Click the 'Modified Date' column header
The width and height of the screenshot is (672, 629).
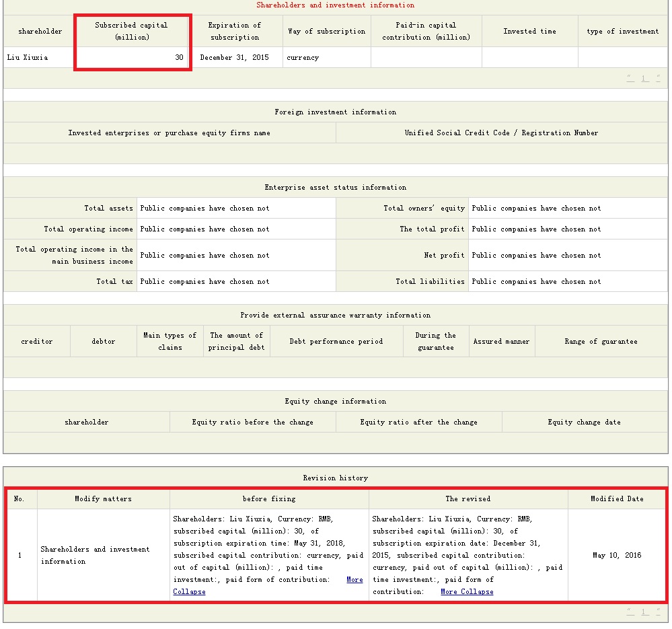pyautogui.click(x=617, y=498)
